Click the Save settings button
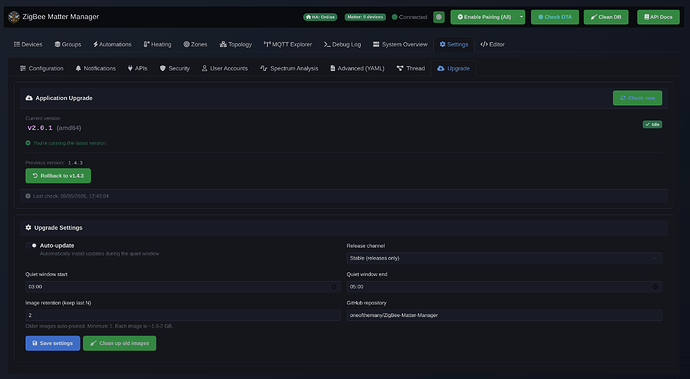This screenshot has width=690, height=379. coord(53,343)
